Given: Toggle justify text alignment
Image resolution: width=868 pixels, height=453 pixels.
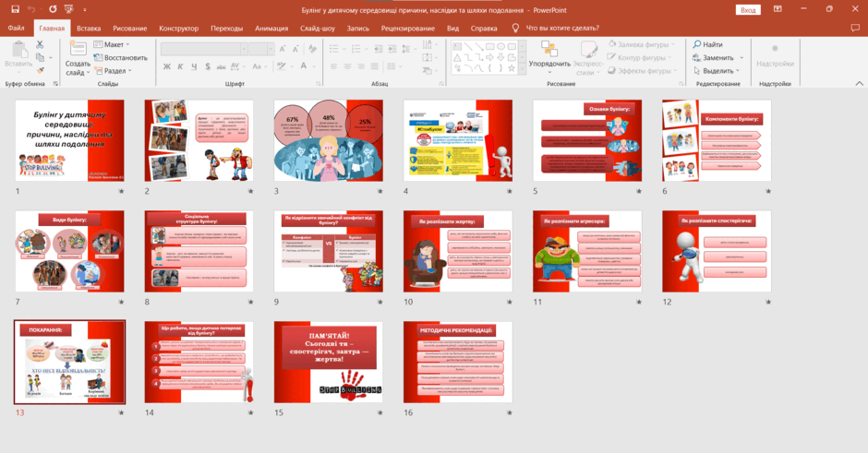Looking at the screenshot, I should [x=375, y=66].
